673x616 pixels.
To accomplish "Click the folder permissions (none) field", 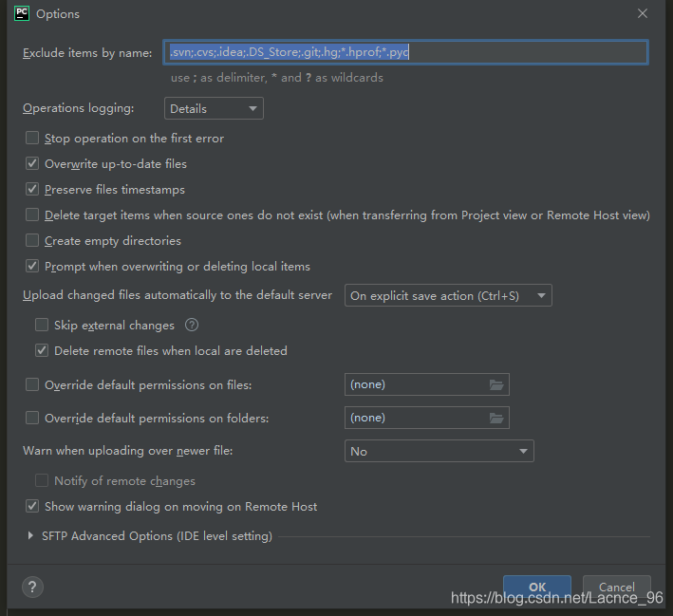I will click(426, 418).
